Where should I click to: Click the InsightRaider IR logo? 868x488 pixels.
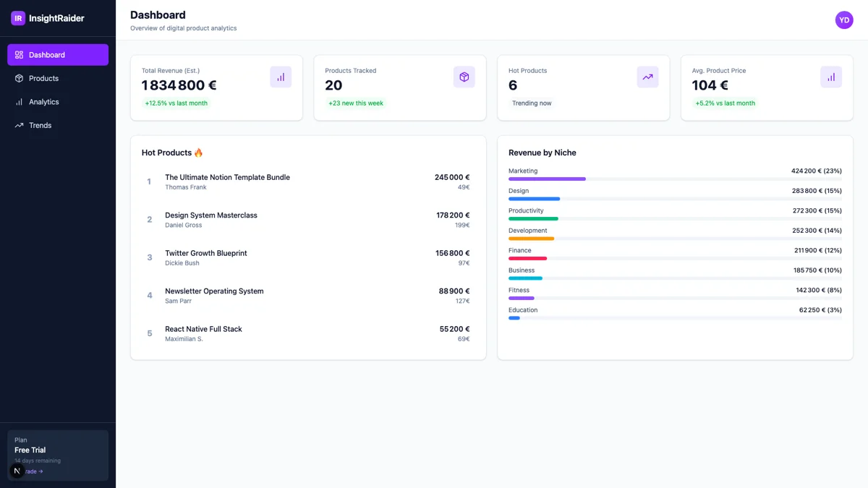coord(17,17)
